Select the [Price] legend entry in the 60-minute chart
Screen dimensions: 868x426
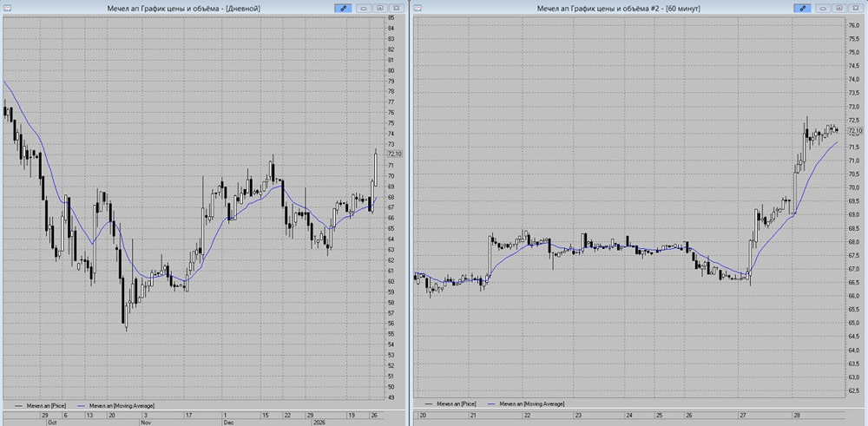pyautogui.click(x=457, y=403)
